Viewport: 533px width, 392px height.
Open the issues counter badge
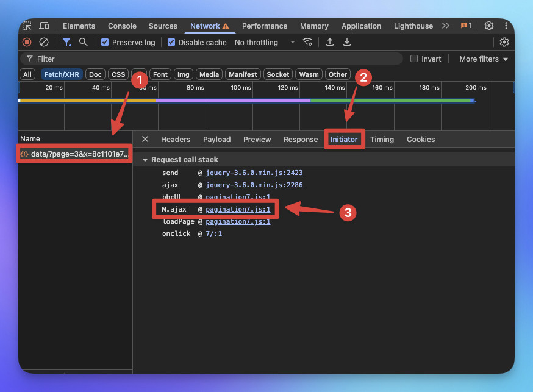[466, 26]
